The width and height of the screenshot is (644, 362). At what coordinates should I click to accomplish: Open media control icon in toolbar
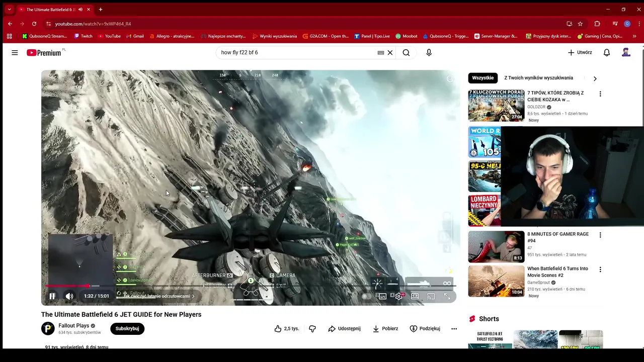click(x=615, y=24)
